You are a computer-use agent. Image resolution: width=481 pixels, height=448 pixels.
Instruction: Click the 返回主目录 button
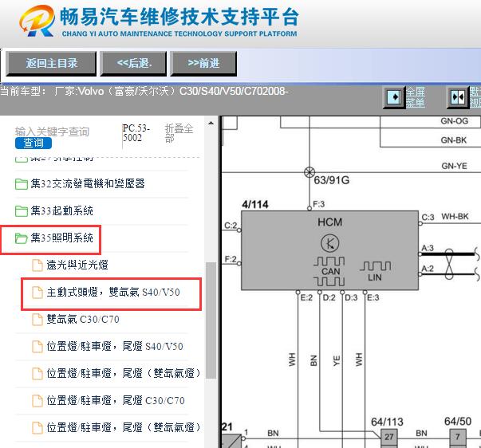tap(51, 64)
